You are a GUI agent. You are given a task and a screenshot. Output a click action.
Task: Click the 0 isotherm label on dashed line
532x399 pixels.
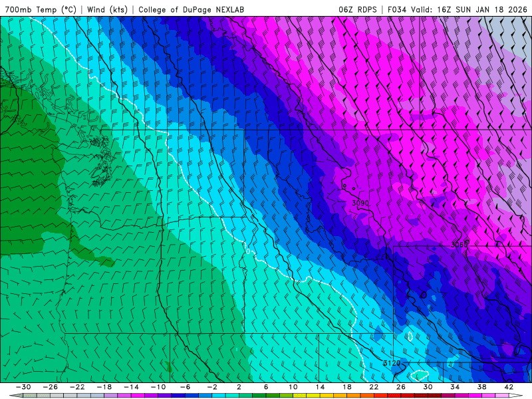click(248, 251)
